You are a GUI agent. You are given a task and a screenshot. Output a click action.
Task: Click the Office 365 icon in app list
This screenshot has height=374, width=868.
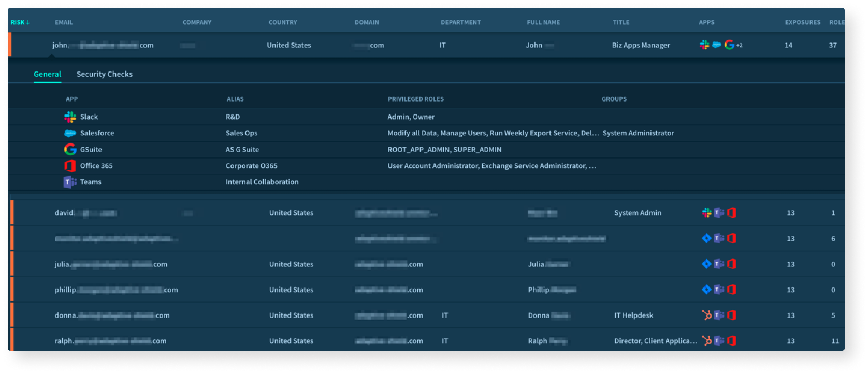point(70,166)
